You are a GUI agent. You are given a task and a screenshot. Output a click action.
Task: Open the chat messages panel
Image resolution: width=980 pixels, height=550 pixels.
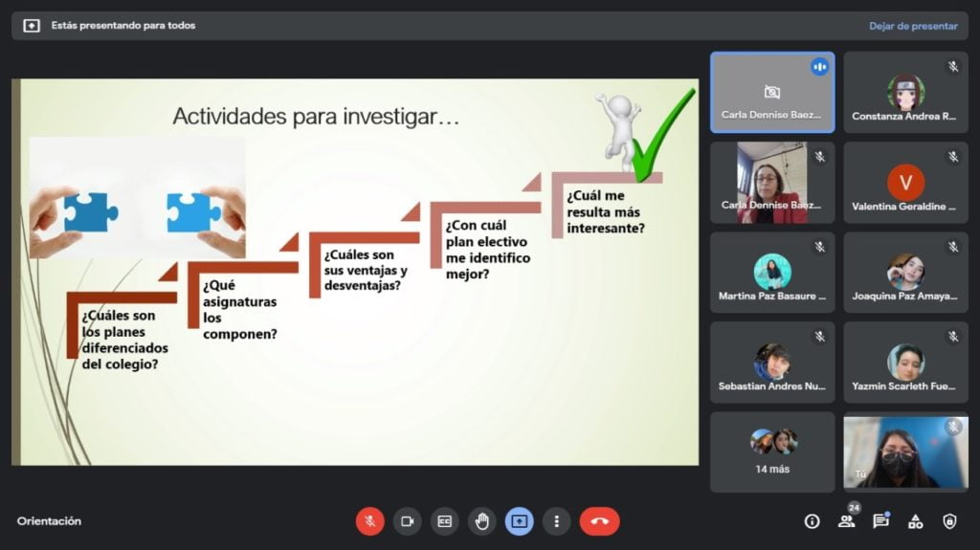[880, 521]
